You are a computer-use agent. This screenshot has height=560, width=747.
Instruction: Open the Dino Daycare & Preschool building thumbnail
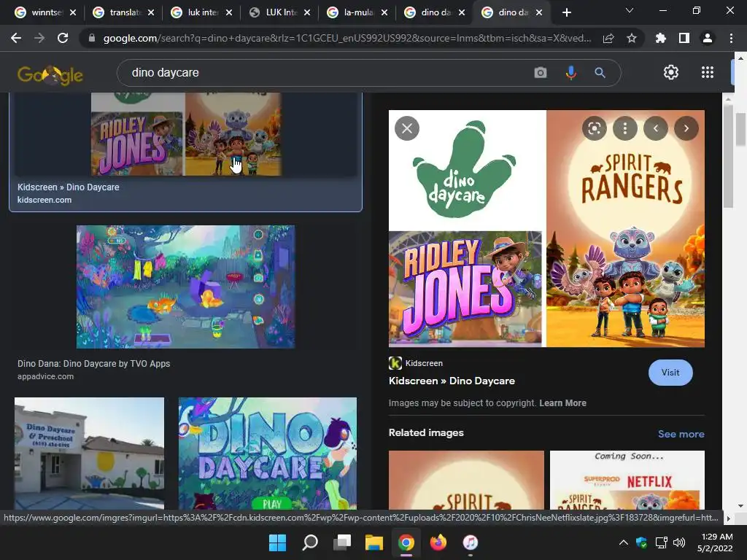(89, 454)
